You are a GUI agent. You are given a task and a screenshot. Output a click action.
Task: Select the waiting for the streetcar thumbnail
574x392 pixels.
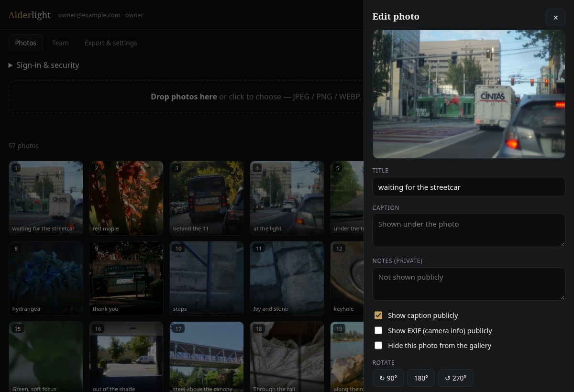point(46,198)
